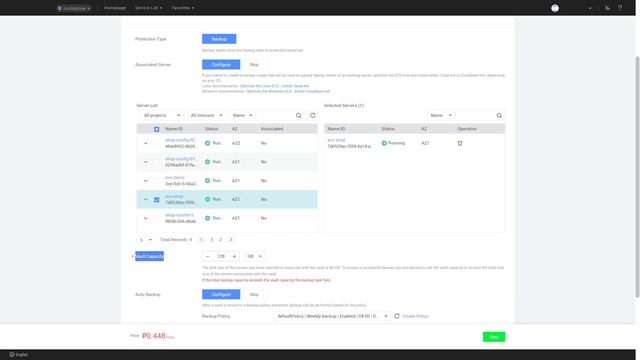The width and height of the screenshot is (640, 360).
Task: Expand the last server row in the list
Action: [x=146, y=218]
